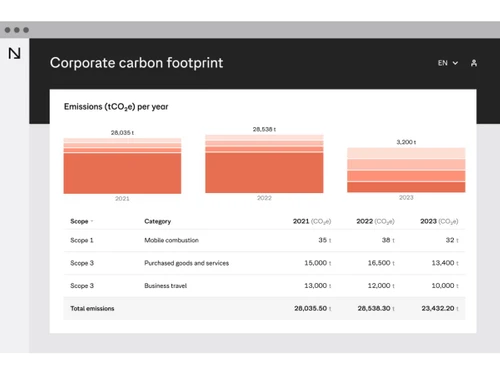Click the 16,500 t value in 2022 column
This screenshot has height=375, width=500.
click(381, 263)
